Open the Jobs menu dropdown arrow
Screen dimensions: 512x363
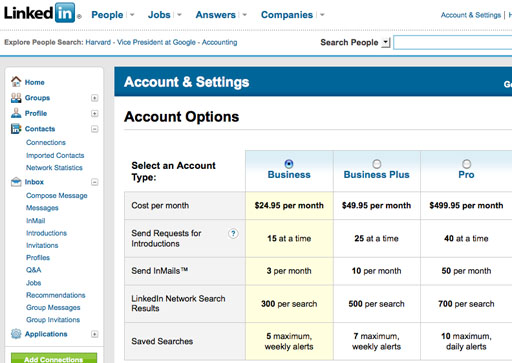179,15
